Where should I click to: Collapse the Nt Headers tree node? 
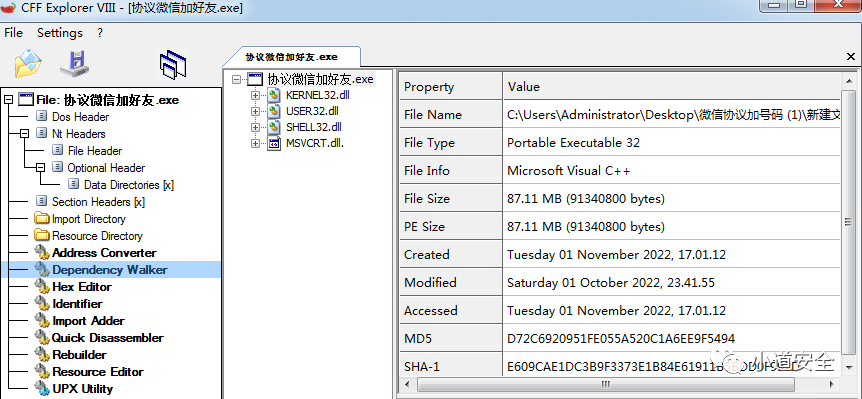point(25,134)
